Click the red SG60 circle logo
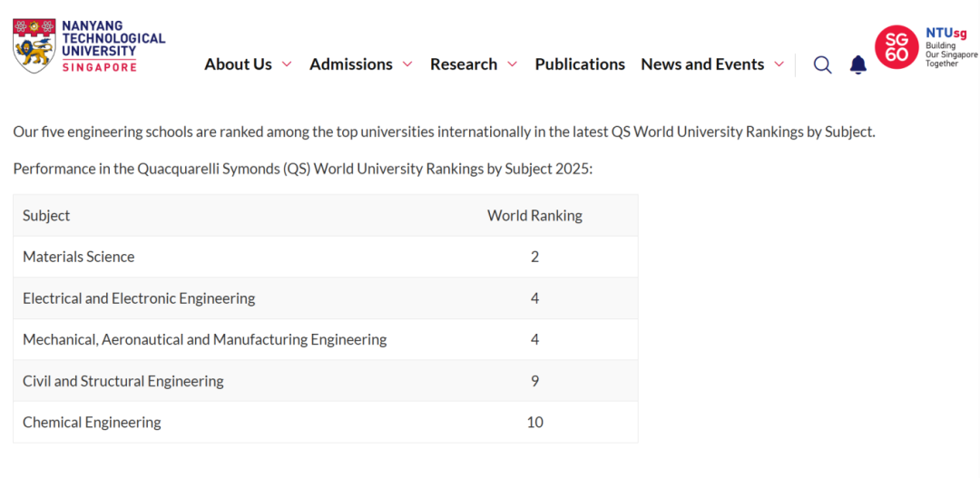Image resolution: width=980 pixels, height=478 pixels. pos(897,47)
